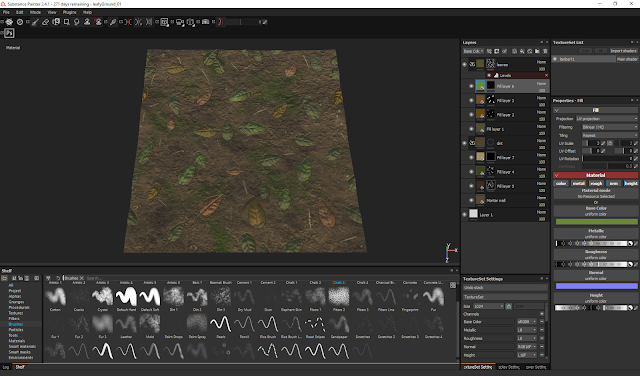Open the Base Color channel dropdown in Layers
Viewport: 640px width, 376px height.
coord(473,51)
